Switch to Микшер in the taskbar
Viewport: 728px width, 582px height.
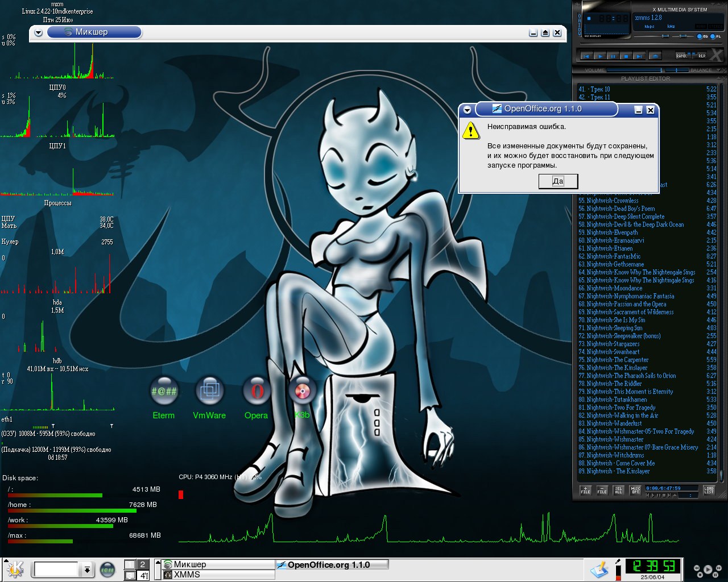(219, 564)
